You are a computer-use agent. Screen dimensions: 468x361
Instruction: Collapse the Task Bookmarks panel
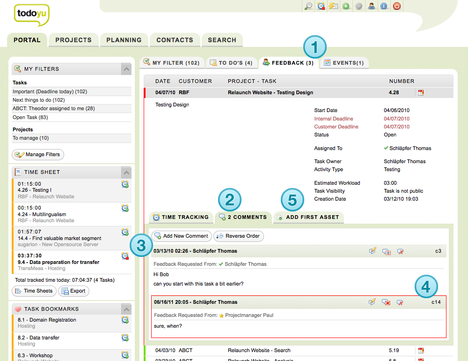pyautogui.click(x=126, y=309)
